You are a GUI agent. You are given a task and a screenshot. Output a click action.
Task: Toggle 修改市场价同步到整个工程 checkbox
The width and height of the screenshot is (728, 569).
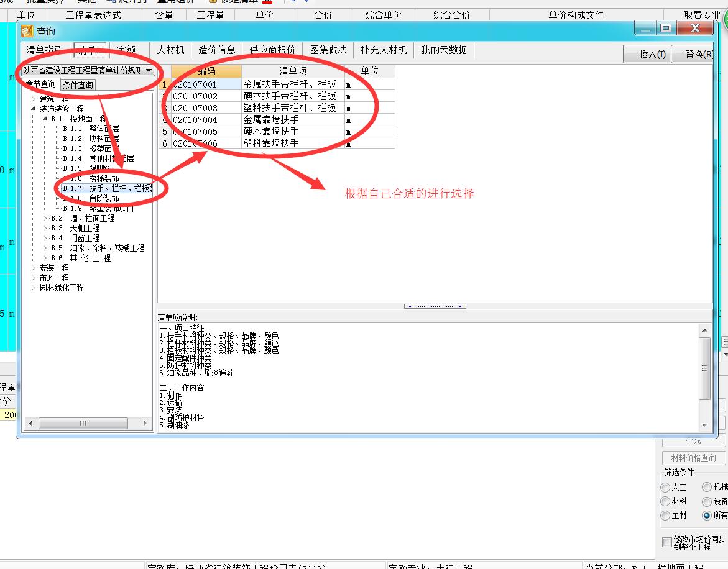pos(667,542)
